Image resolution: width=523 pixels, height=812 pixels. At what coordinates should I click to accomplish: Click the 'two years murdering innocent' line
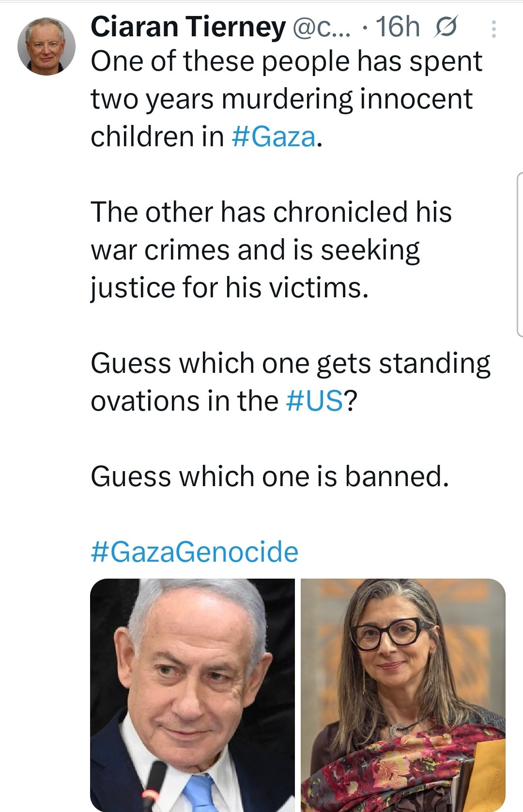[x=281, y=99]
